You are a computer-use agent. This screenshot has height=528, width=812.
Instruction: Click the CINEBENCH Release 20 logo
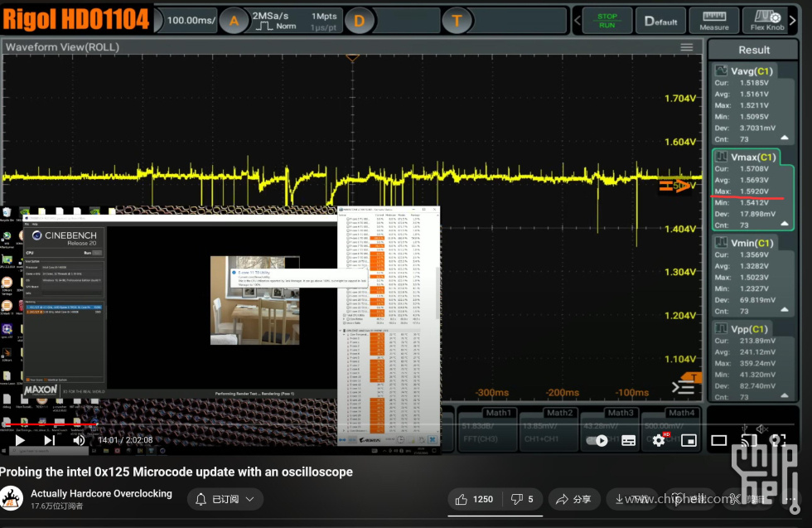pos(65,238)
